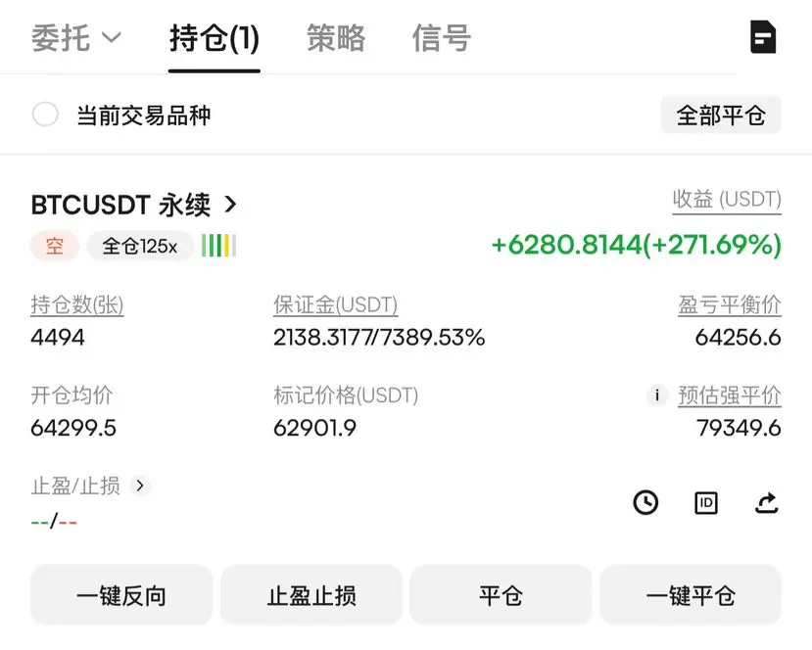Tap 预估强平价 label
This screenshot has height=650, width=812.
coord(730,395)
